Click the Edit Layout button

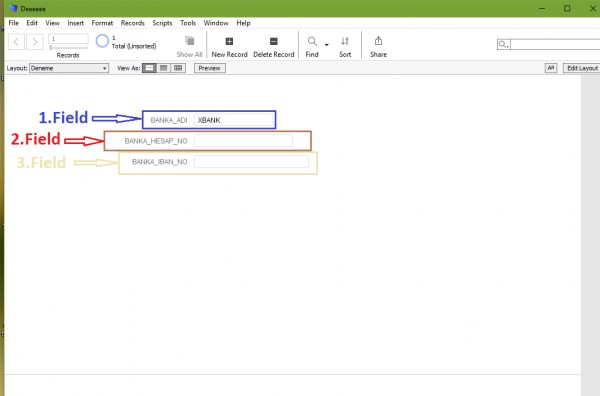582,68
